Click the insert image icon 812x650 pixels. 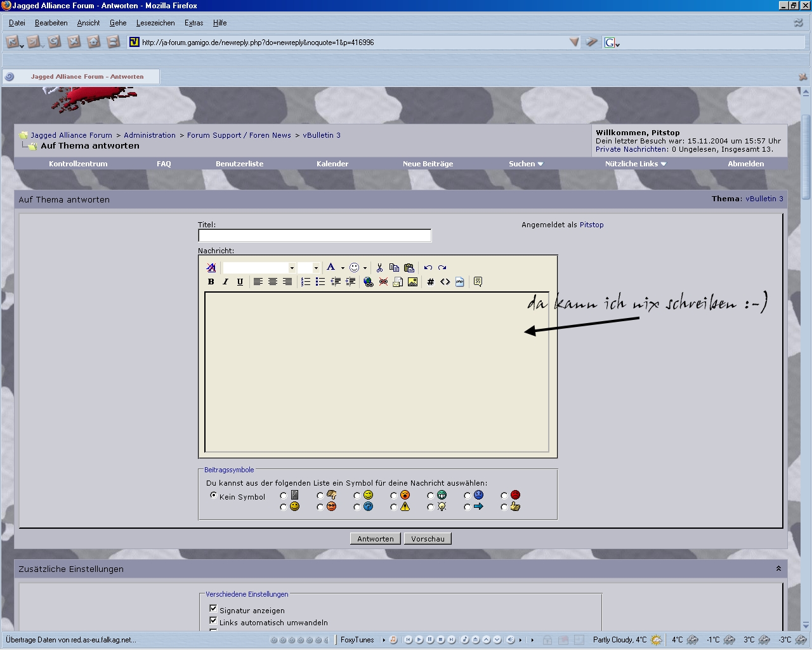point(412,282)
